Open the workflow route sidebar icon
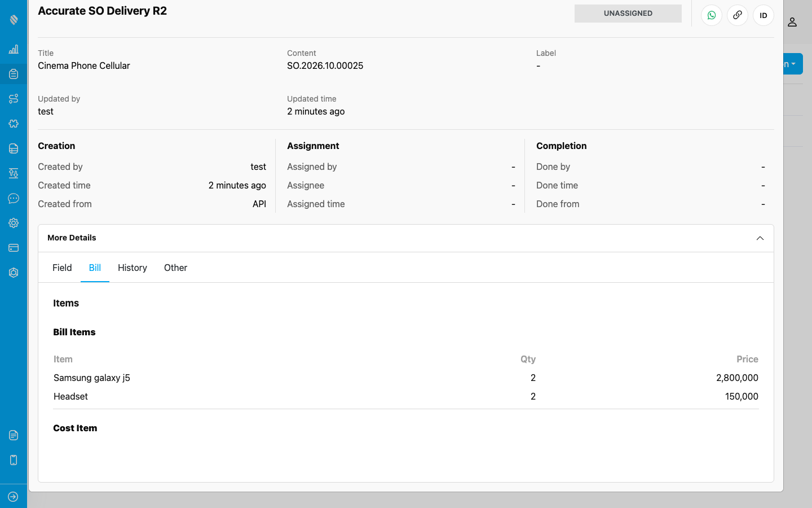 [14, 99]
